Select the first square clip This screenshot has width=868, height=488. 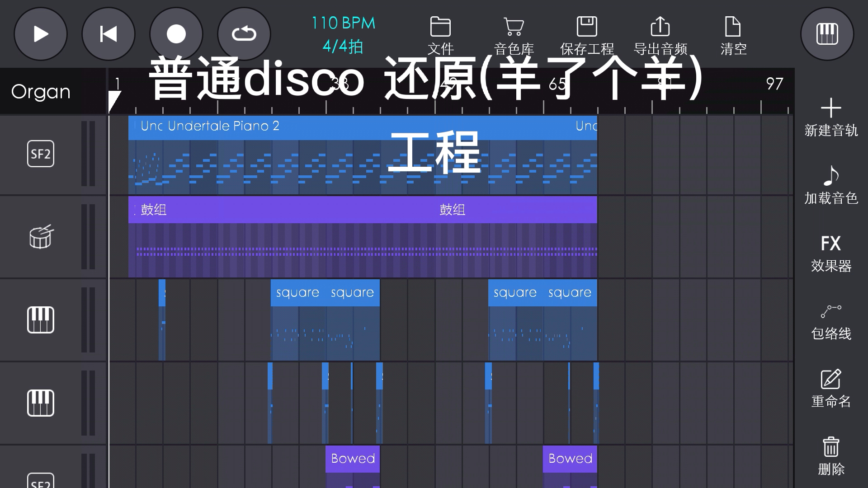298,320
